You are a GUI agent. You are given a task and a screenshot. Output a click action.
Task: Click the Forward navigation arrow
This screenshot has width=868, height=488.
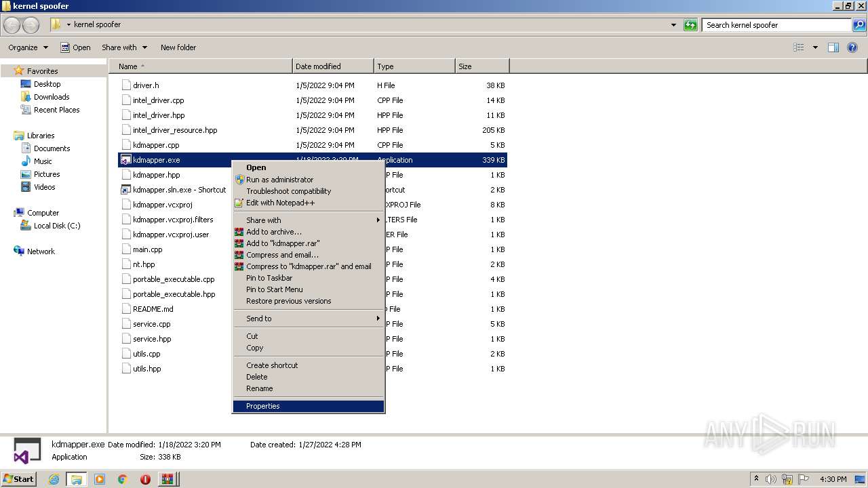tap(31, 25)
